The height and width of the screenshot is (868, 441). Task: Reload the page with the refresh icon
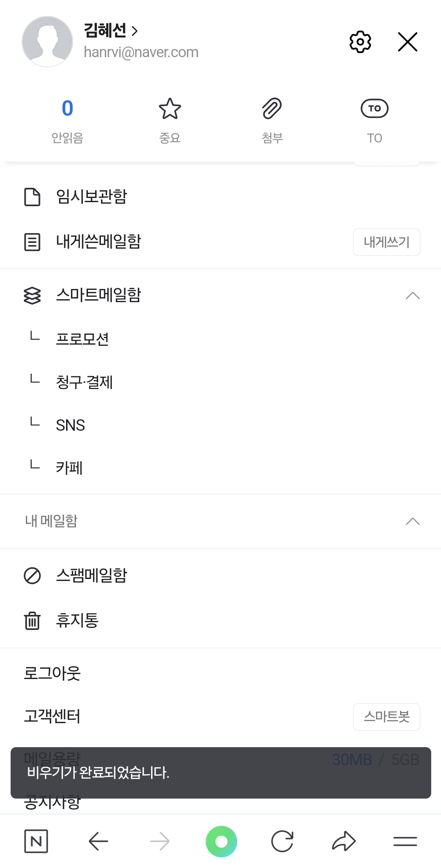[x=282, y=841]
